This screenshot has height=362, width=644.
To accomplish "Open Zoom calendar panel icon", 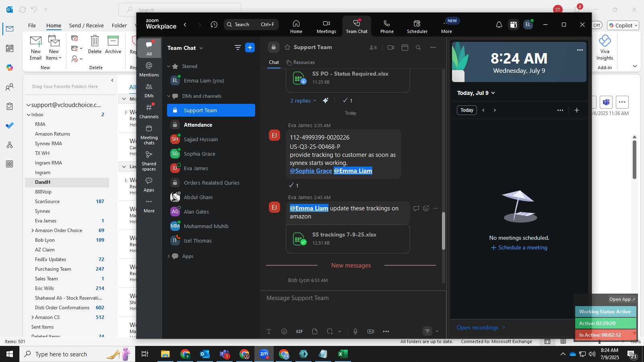I will point(513,25).
